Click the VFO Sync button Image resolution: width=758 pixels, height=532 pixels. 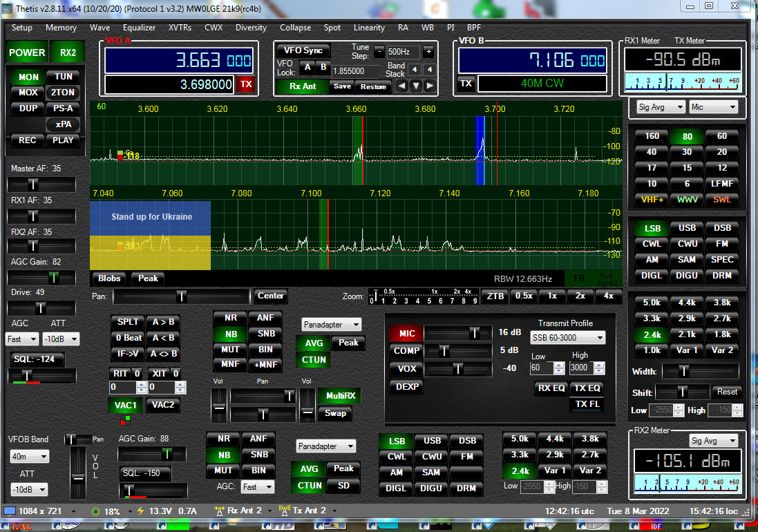303,50
